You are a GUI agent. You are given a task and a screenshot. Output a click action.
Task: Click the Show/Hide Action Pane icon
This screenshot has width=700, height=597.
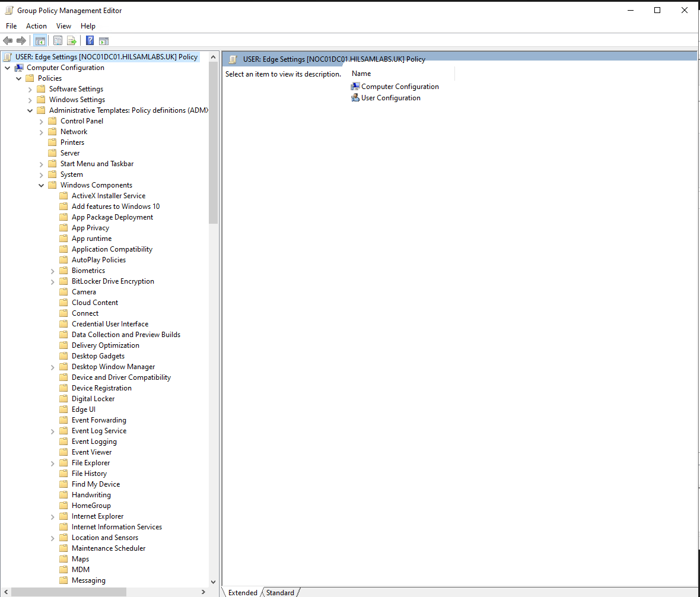point(104,40)
